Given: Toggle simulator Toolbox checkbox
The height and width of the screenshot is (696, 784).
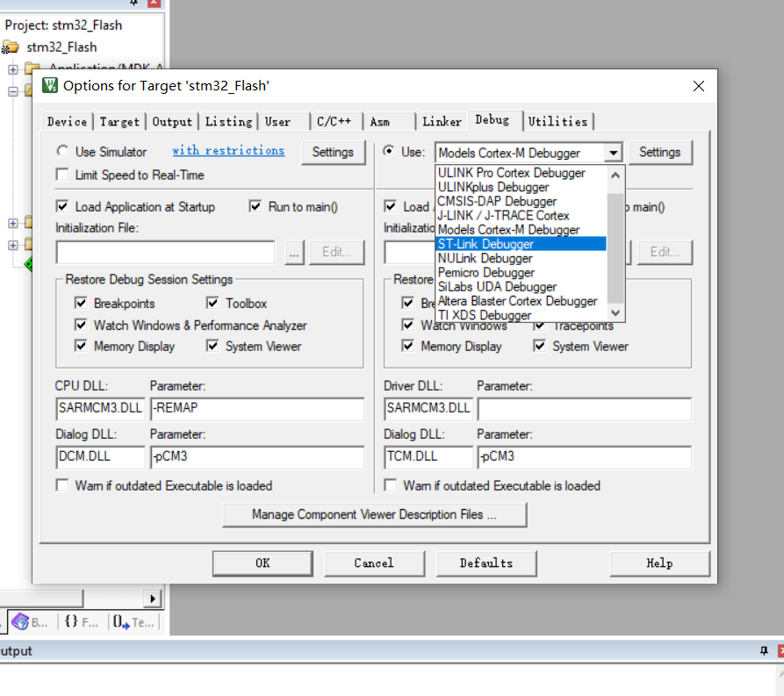Looking at the screenshot, I should coord(212,303).
